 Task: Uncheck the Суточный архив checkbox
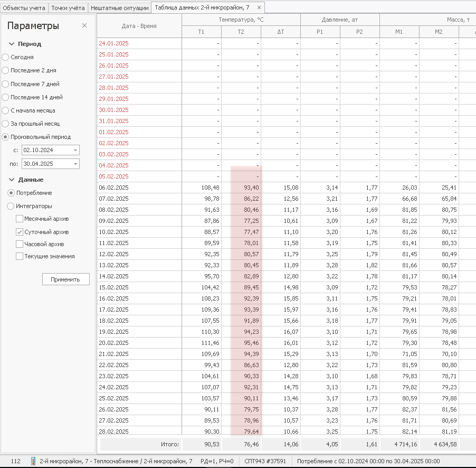point(20,232)
